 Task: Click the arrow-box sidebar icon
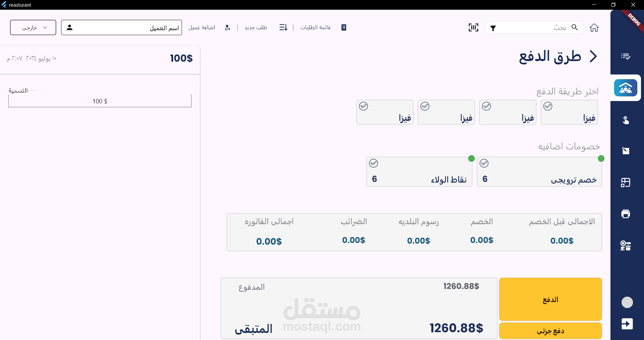pos(626,151)
